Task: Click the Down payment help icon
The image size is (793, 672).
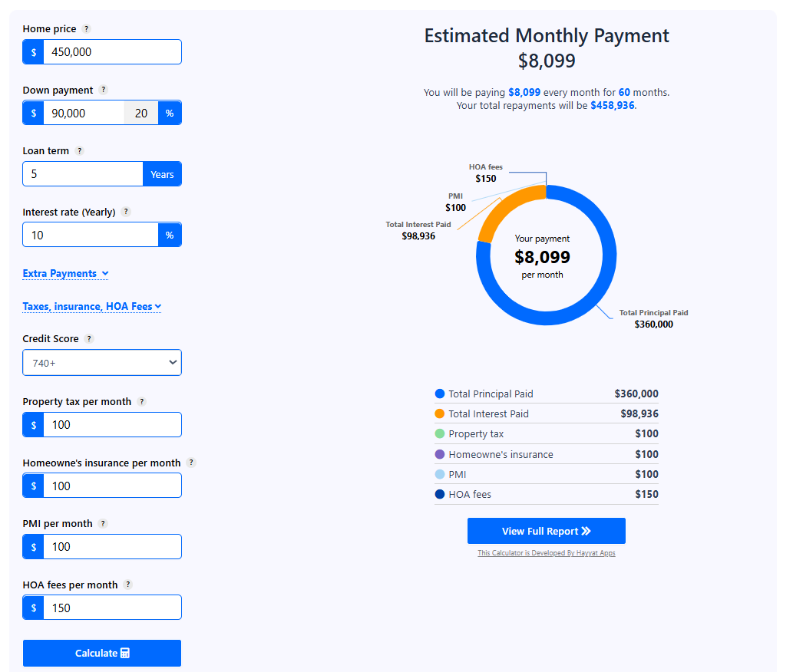Action: pos(103,90)
